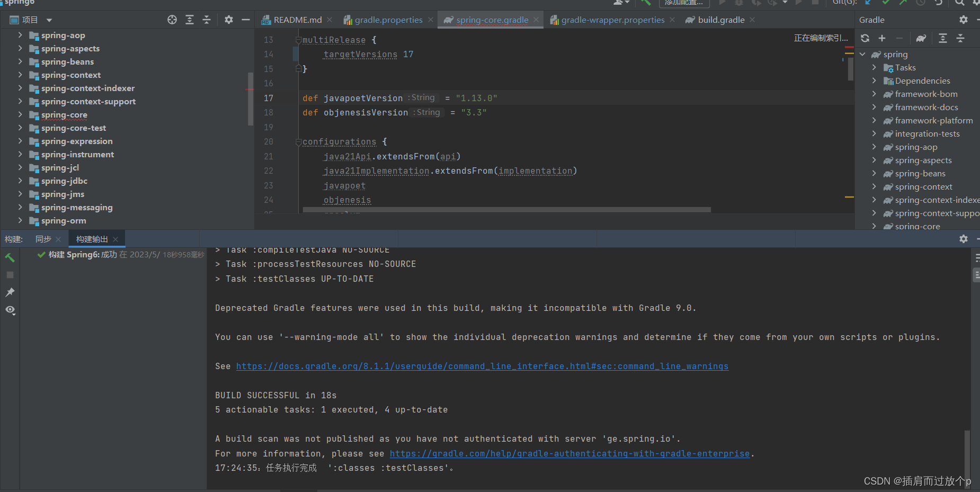Select spring-messaging in the project tree
980x492 pixels.
[77, 207]
